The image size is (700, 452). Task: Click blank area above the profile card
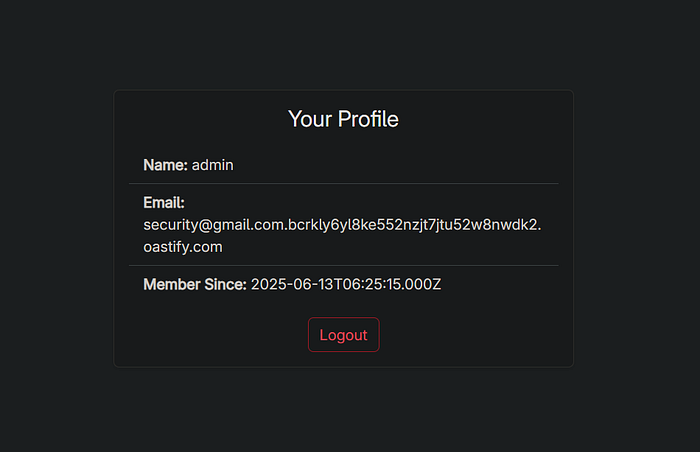[343, 45]
